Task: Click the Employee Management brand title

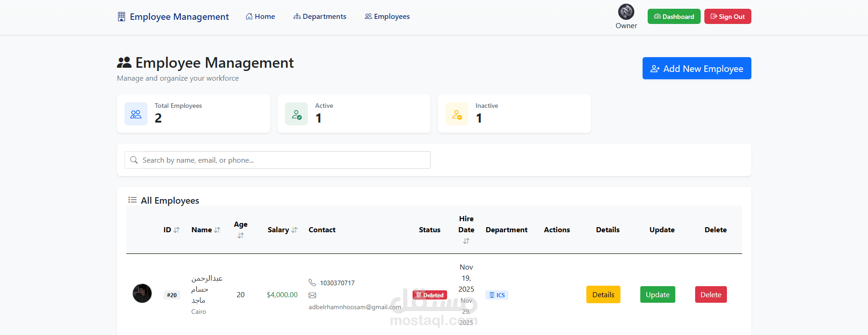Action: [x=179, y=17]
